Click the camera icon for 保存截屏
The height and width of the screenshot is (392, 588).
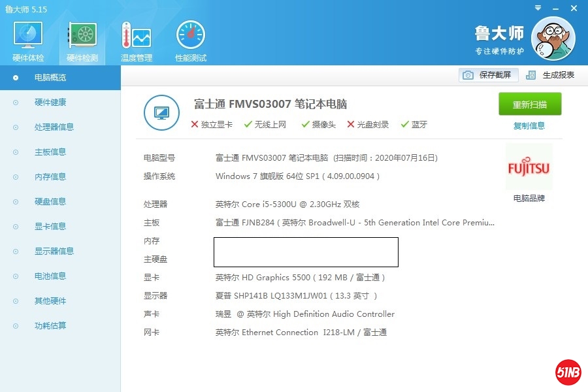coord(468,75)
